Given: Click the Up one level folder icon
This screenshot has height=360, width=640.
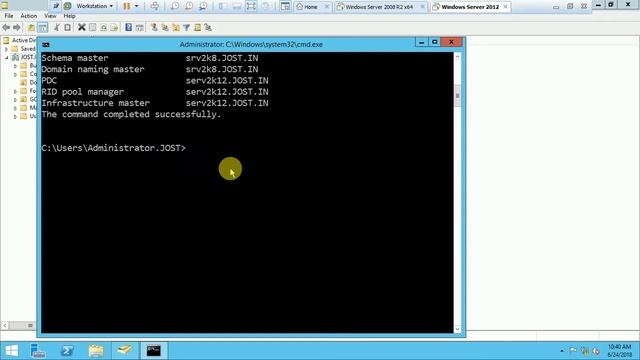Looking at the screenshot, I should (x=31, y=27).
